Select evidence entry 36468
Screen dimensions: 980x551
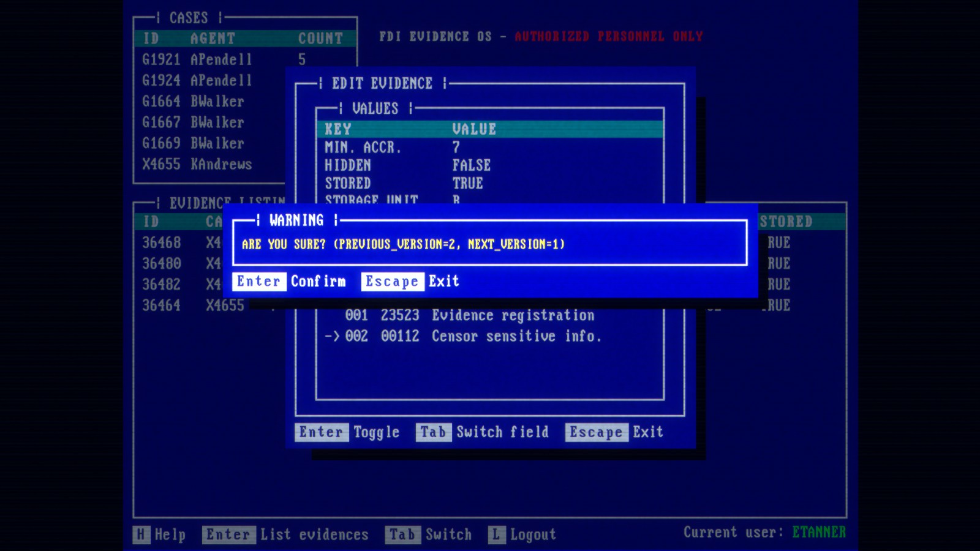click(161, 242)
